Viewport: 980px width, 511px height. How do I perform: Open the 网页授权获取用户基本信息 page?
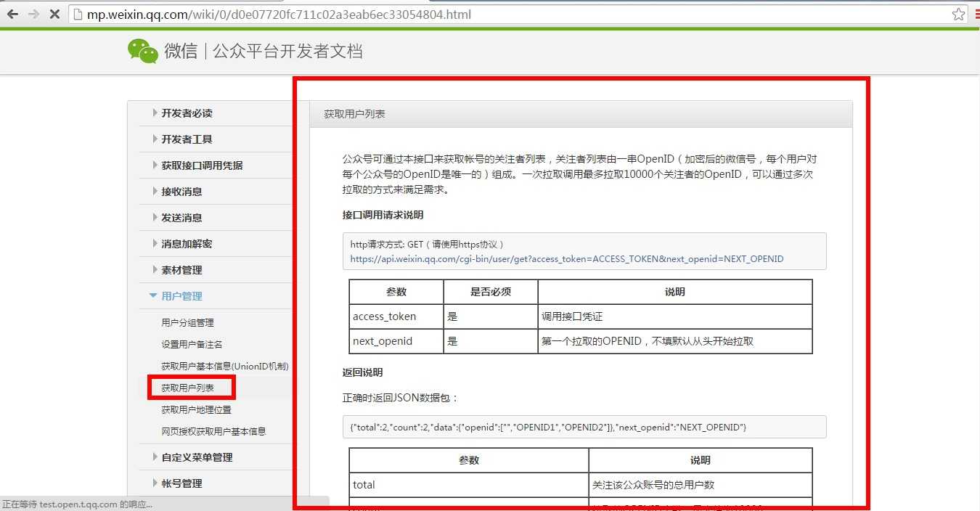[213, 432]
